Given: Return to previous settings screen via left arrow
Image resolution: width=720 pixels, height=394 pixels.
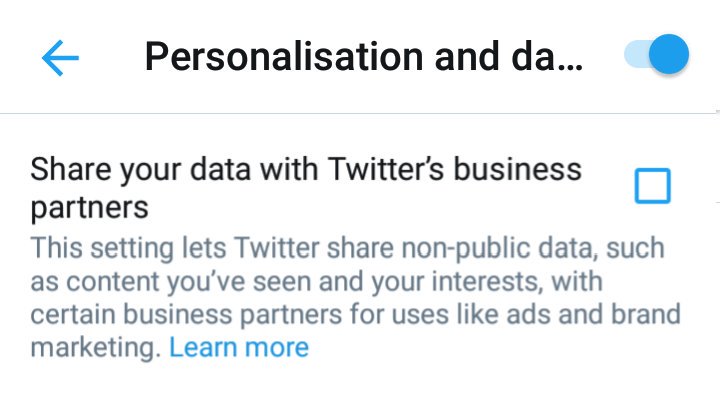Looking at the screenshot, I should [60, 58].
